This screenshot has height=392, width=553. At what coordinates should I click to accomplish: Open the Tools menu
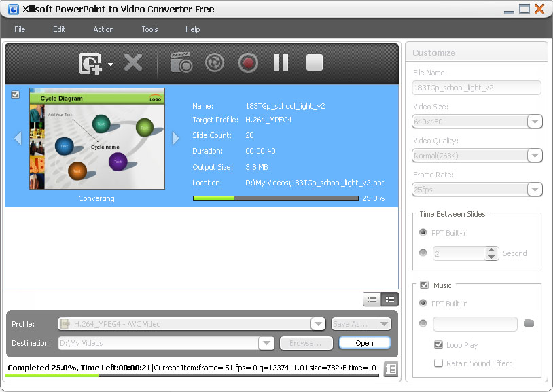149,29
